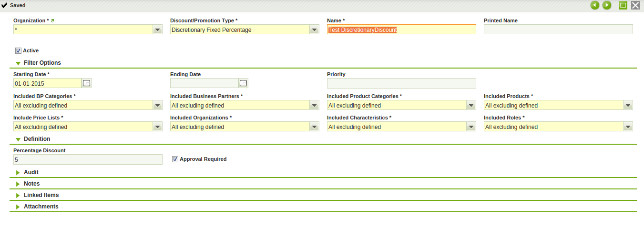Close the form with the X icon
644x237 pixels.
tap(635, 5)
